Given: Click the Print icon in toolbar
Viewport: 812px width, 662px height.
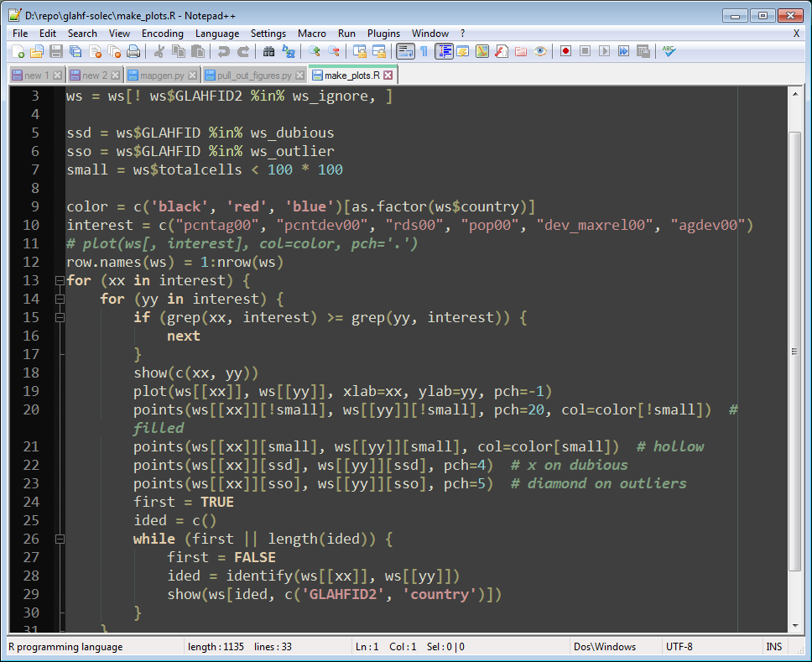Looking at the screenshot, I should tap(133, 52).
